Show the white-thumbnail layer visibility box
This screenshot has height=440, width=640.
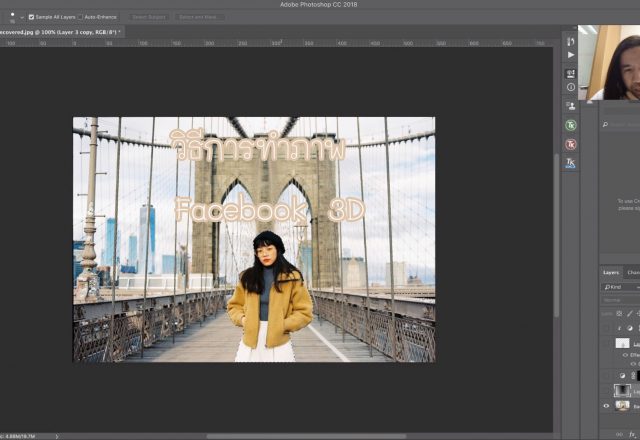tap(606, 343)
